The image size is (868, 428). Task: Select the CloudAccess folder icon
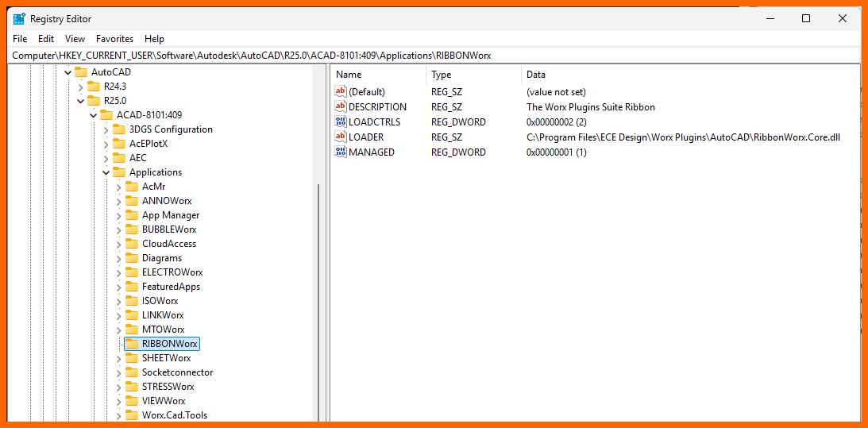132,245
